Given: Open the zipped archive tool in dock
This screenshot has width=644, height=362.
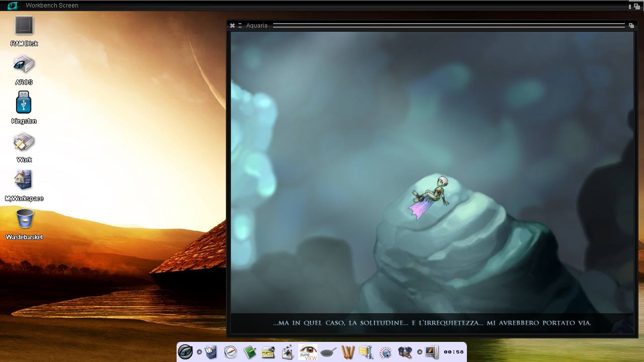Looking at the screenshot, I should [366, 352].
